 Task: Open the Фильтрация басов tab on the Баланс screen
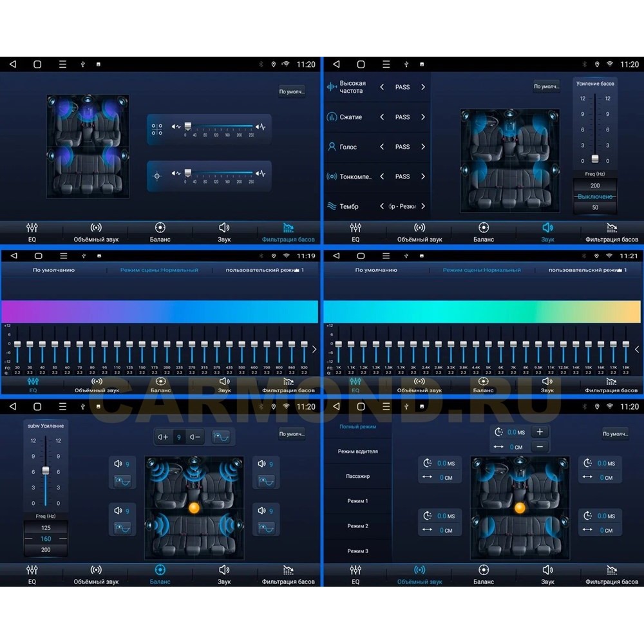coord(289,574)
